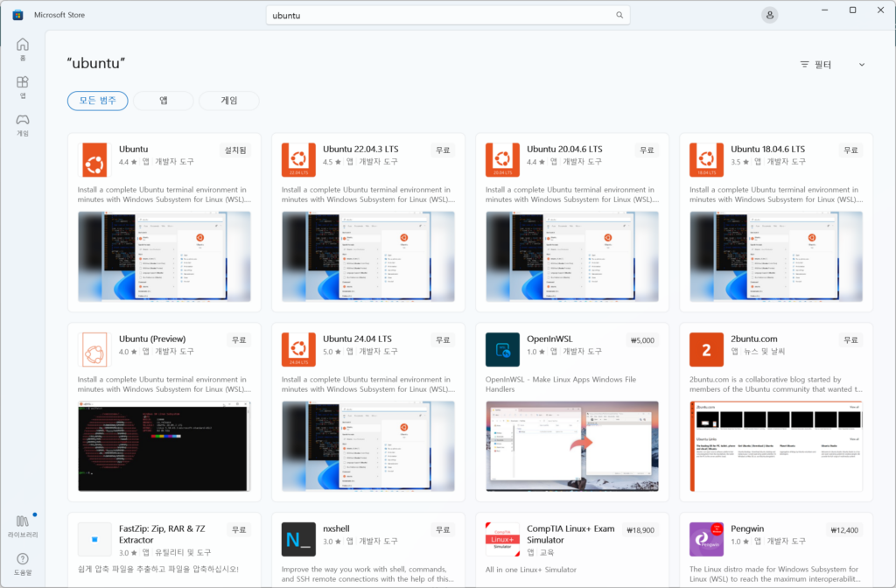Open the 2buntu.com screenshot thumbnail
896x588 pixels.
(776, 446)
